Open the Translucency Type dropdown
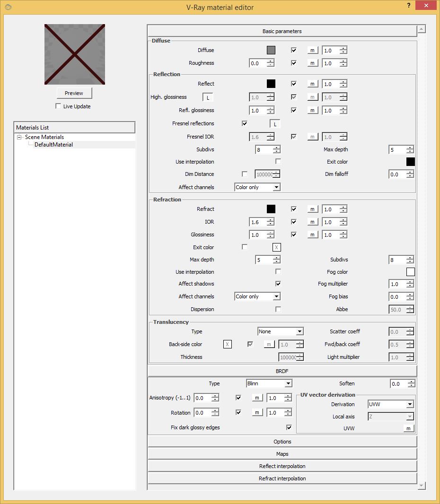This screenshot has width=440, height=504. [281, 331]
